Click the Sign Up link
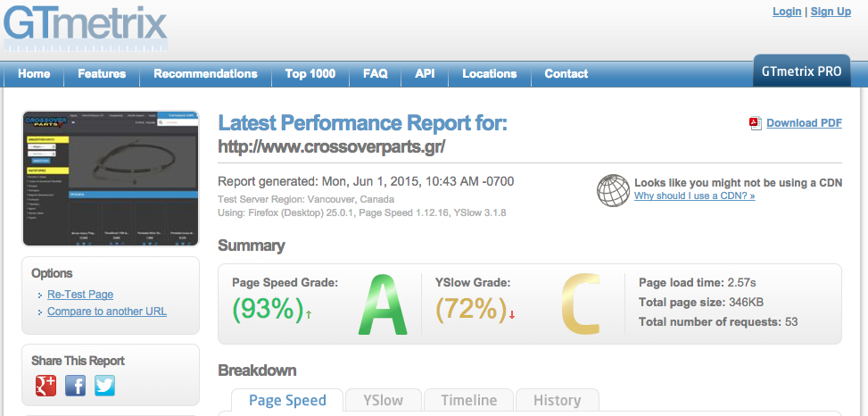Screen dimensions: 868x416 tap(831, 12)
